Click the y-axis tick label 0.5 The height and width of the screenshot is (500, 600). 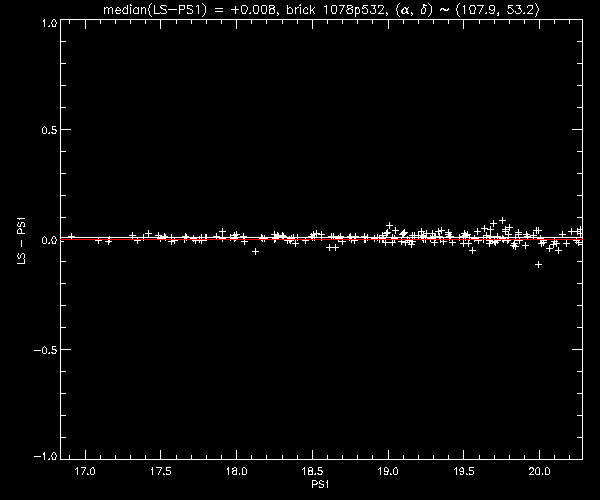(x=49, y=130)
